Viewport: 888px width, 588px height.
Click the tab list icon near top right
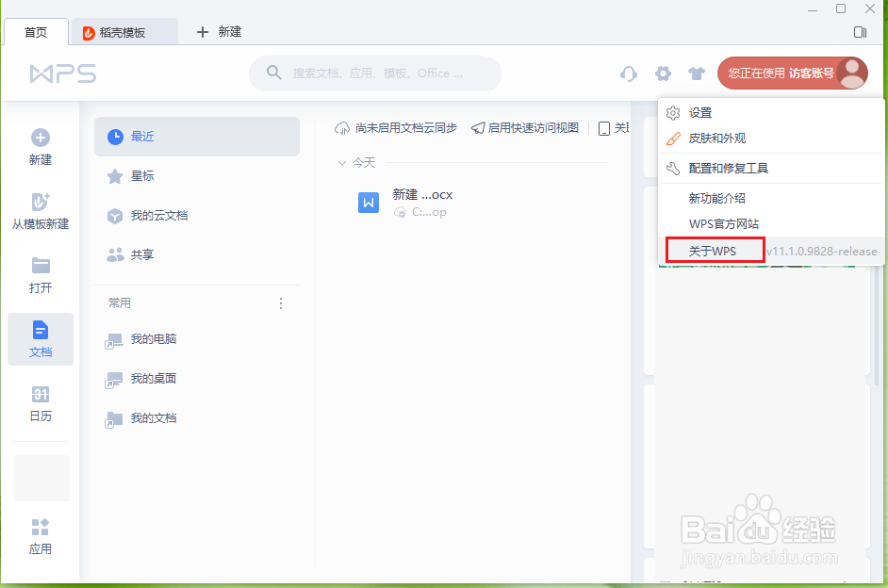tap(859, 31)
